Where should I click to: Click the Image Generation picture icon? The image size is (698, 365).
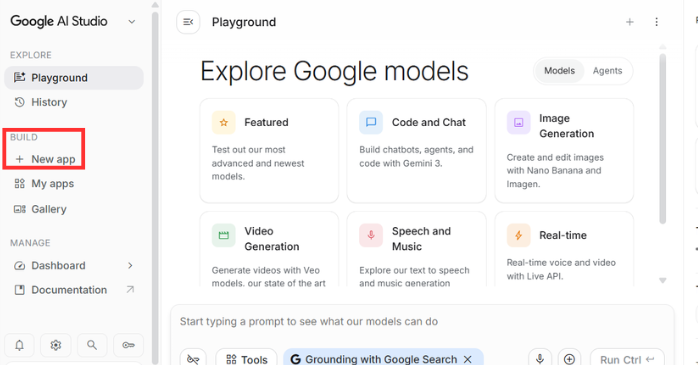pos(518,122)
